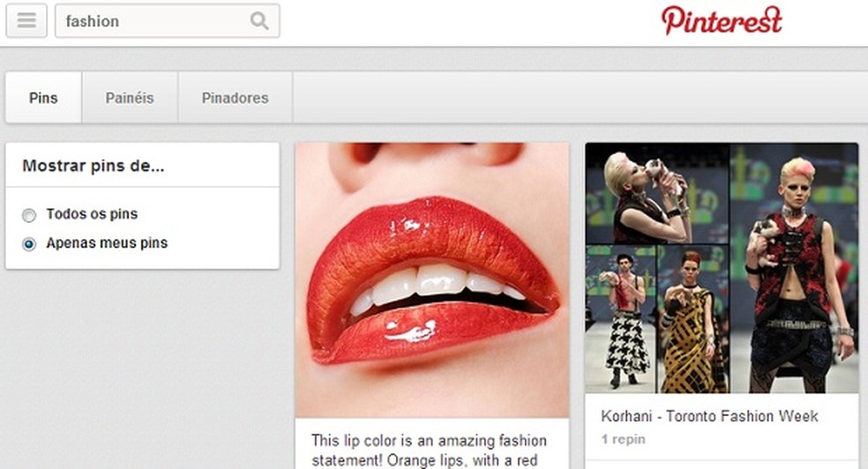Open the hamburger menu button
Image resolution: width=868 pixels, height=469 pixels.
click(26, 21)
